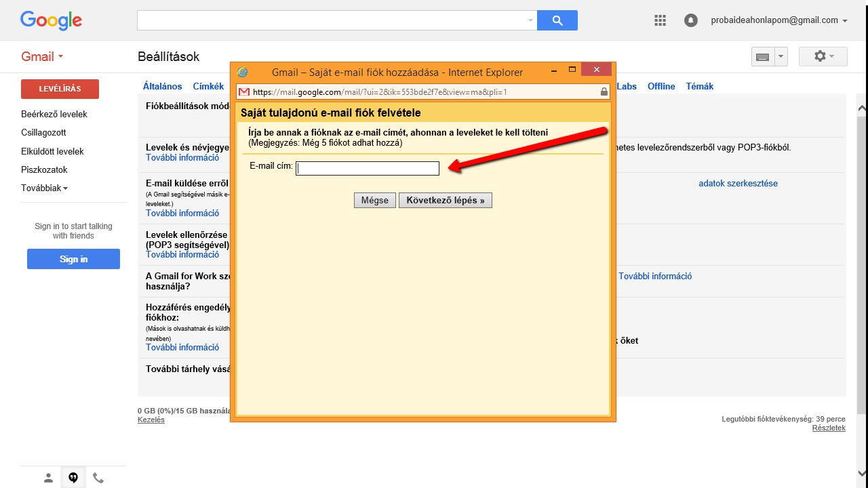
Task: Open Piszkozatok folder
Action: (x=44, y=169)
